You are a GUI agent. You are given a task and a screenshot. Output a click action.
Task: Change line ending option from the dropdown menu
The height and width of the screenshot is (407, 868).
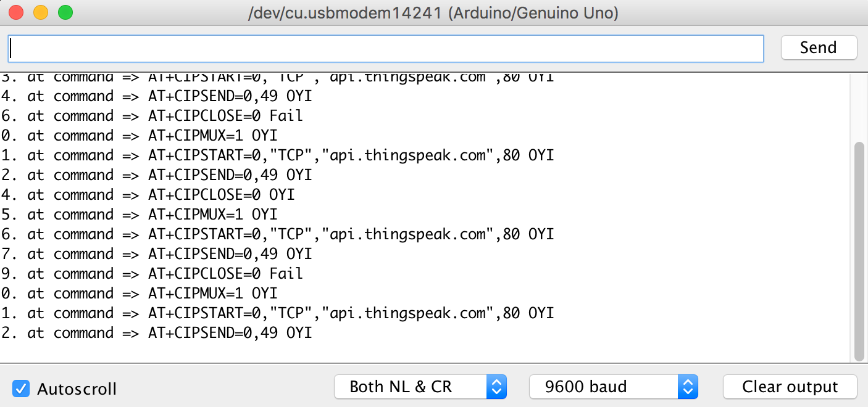420,387
